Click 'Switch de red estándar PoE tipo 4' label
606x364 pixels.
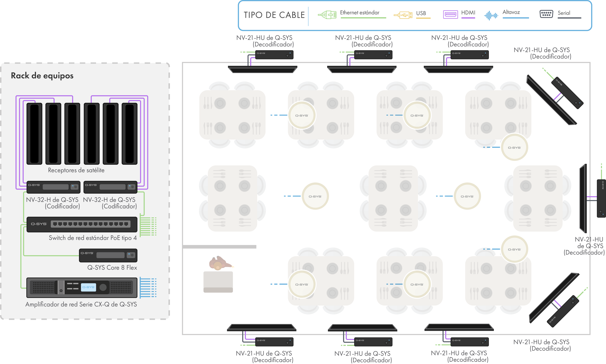coord(93,238)
